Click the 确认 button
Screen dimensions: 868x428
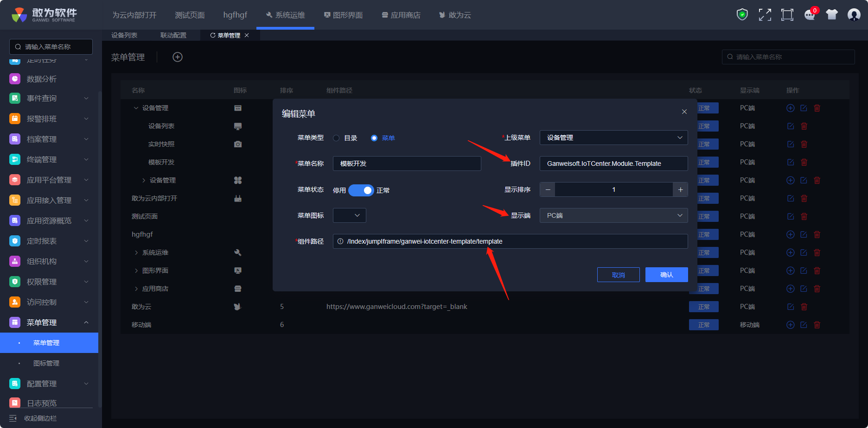pyautogui.click(x=666, y=275)
